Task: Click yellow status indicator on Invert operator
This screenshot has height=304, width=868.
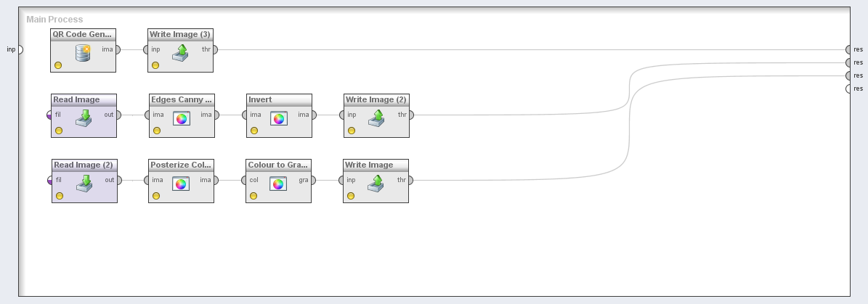Action: 253,131
